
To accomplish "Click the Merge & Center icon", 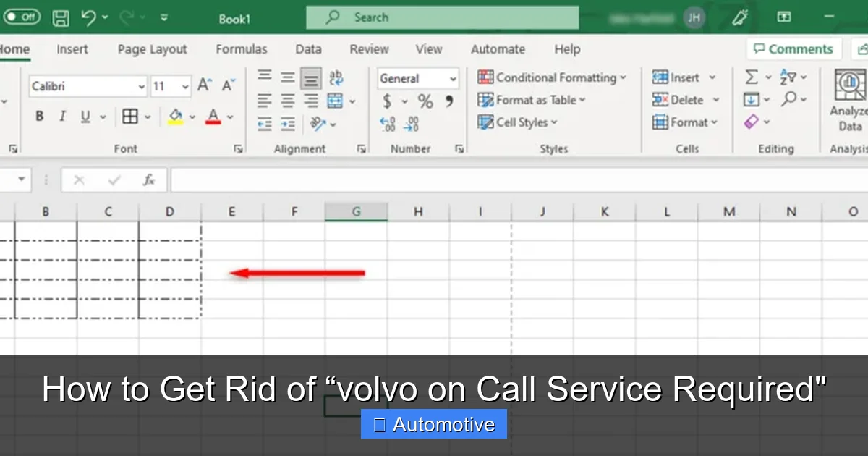I will pyautogui.click(x=335, y=101).
